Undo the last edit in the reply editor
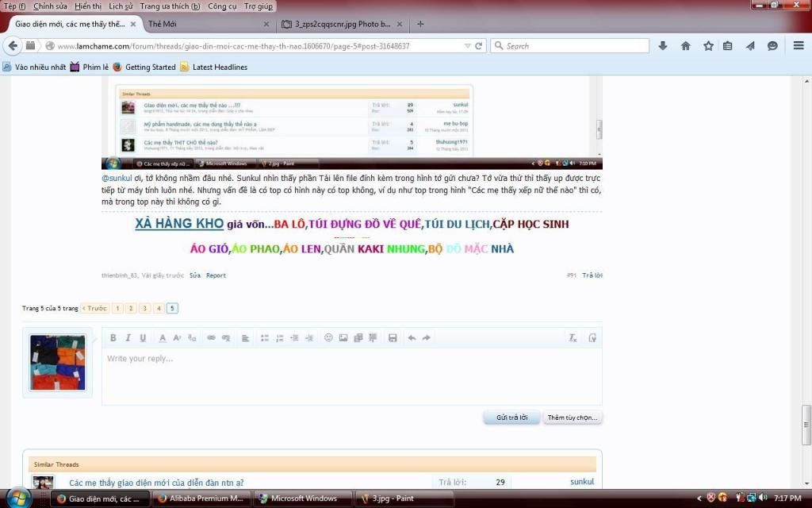The image size is (812, 508). click(x=412, y=338)
